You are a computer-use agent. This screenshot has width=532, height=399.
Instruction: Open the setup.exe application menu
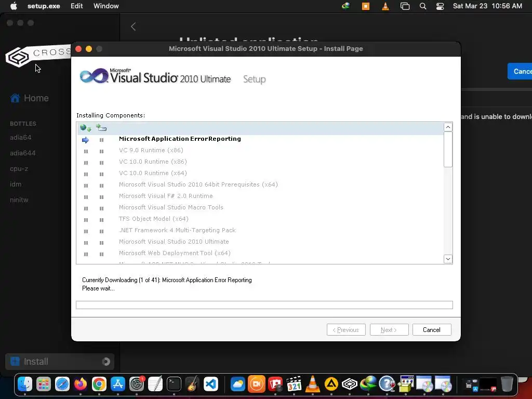(x=44, y=6)
